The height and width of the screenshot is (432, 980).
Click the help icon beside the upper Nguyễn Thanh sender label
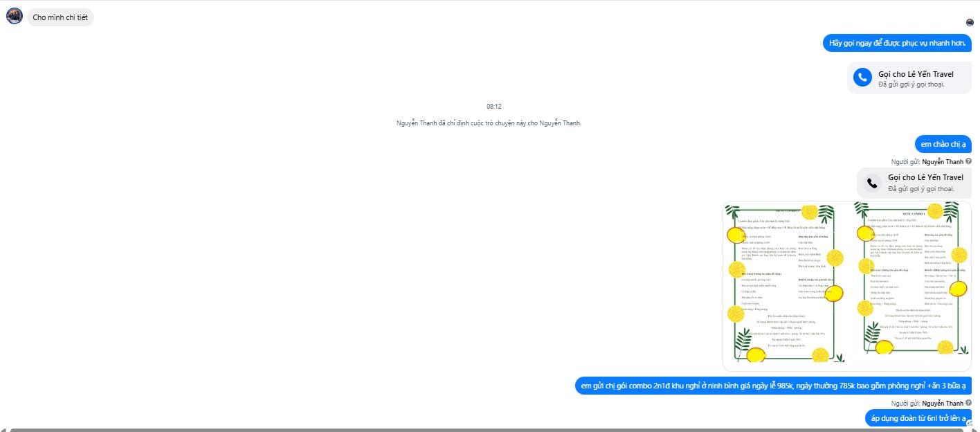pyautogui.click(x=969, y=161)
